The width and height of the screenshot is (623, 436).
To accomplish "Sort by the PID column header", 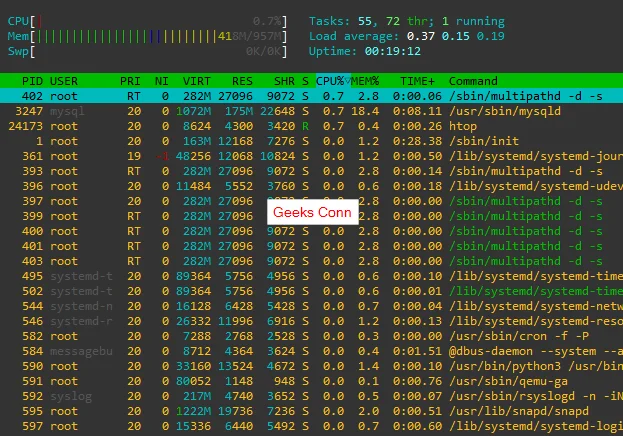I will coord(32,81).
